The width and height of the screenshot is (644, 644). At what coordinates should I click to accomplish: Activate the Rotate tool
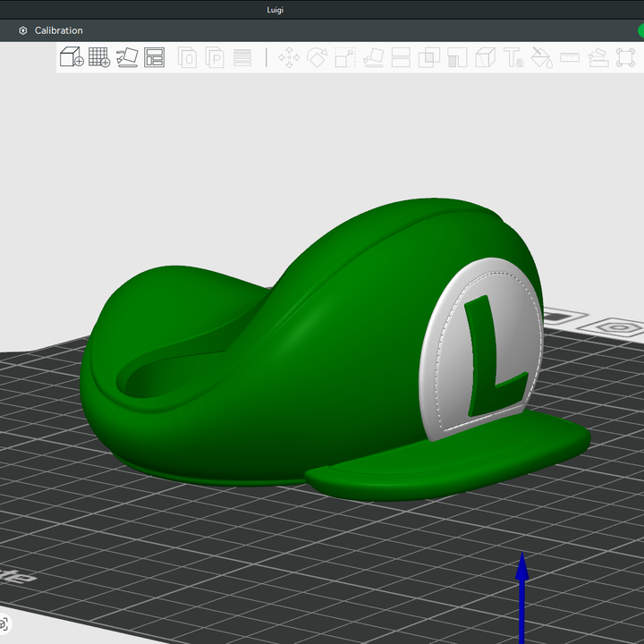(x=317, y=58)
